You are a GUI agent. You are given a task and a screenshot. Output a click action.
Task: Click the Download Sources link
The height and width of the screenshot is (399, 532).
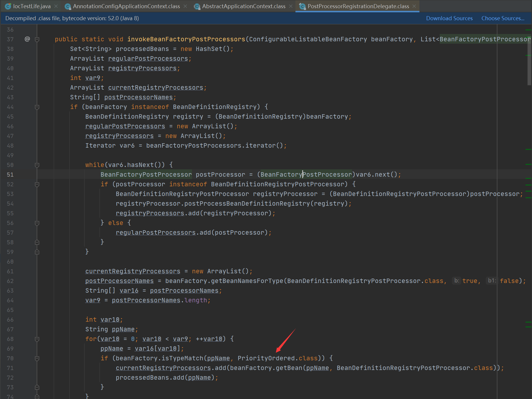(449, 18)
